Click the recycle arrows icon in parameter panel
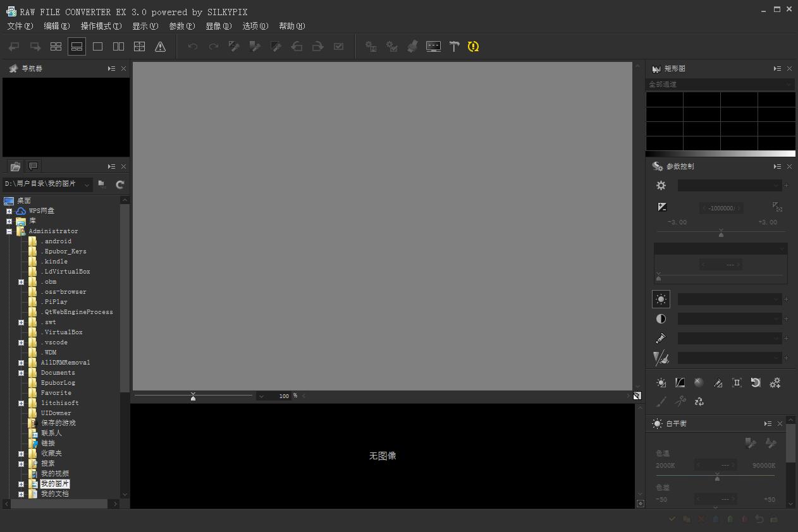The image size is (798, 532). click(699, 402)
